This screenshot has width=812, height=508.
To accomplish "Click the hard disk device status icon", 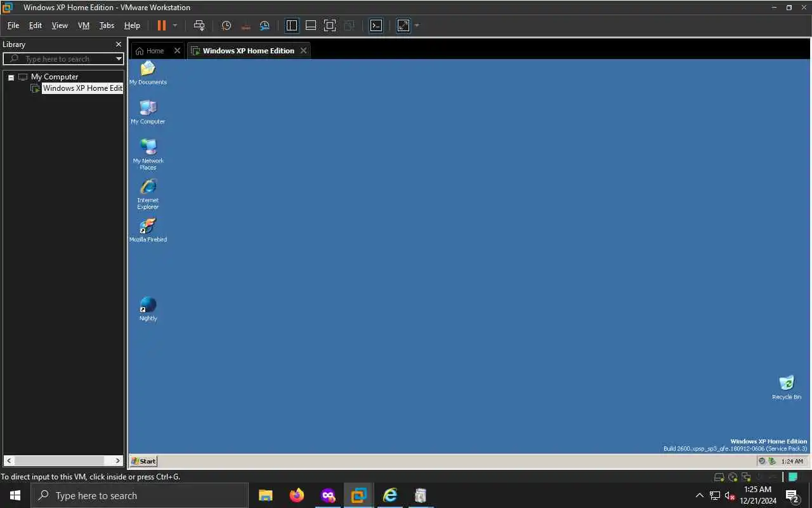I will [719, 478].
